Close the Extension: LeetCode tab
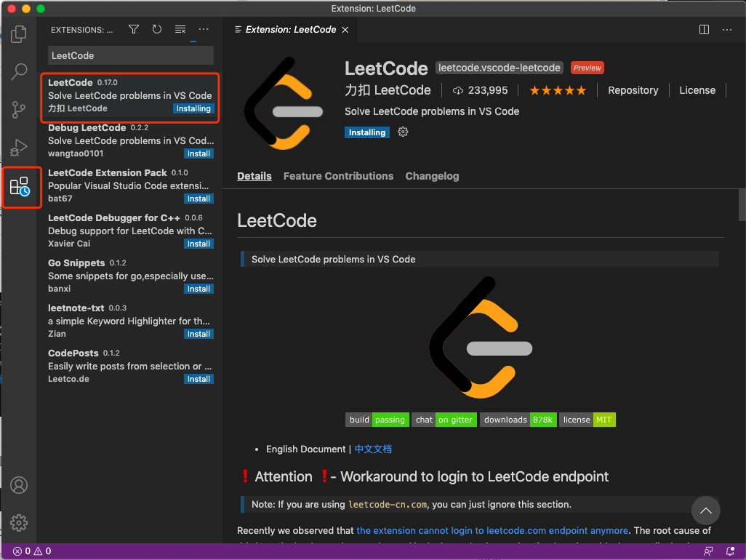The height and width of the screenshot is (560, 746). [x=345, y=30]
